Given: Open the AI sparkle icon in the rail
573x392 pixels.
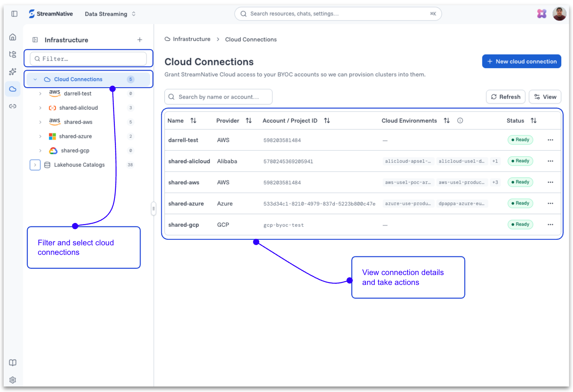Looking at the screenshot, I should (13, 72).
